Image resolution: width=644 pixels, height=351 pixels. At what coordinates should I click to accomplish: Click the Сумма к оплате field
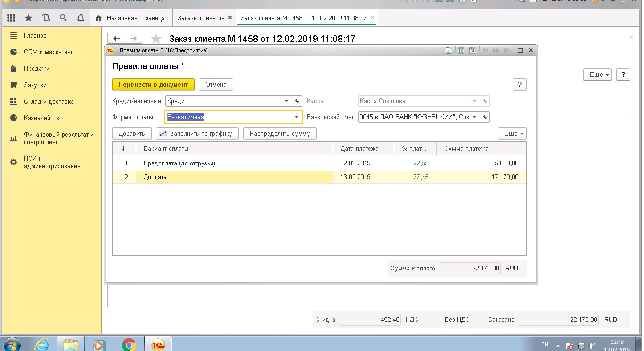click(x=470, y=268)
